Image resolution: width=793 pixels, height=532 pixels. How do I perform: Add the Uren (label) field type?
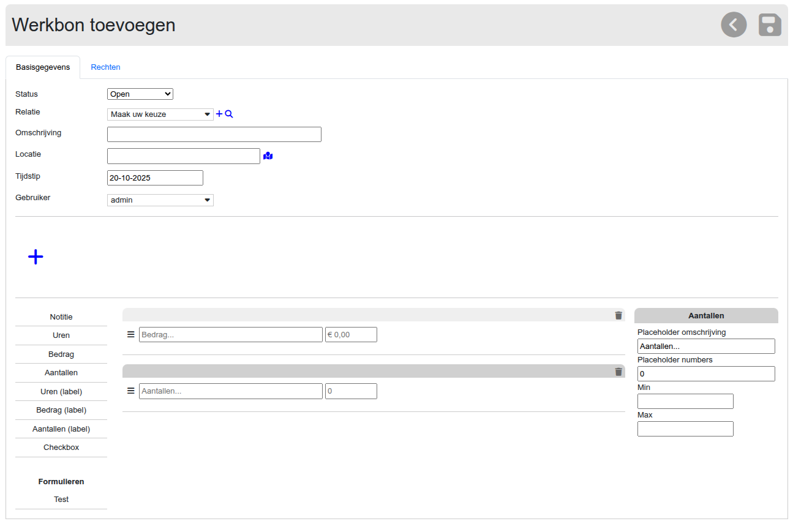coord(61,392)
